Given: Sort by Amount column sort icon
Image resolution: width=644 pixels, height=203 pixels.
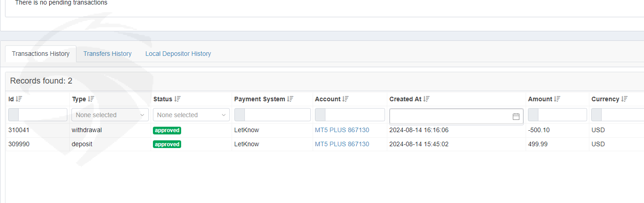Looking at the screenshot, I should point(557,99).
